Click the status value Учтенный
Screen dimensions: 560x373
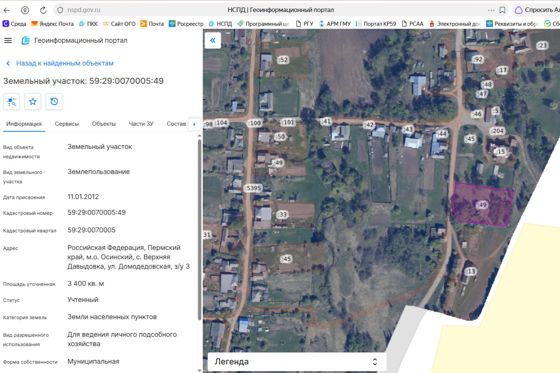coord(83,299)
